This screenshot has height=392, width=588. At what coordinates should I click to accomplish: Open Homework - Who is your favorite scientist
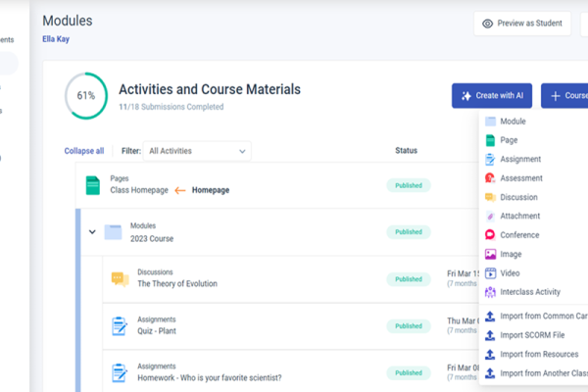(210, 377)
